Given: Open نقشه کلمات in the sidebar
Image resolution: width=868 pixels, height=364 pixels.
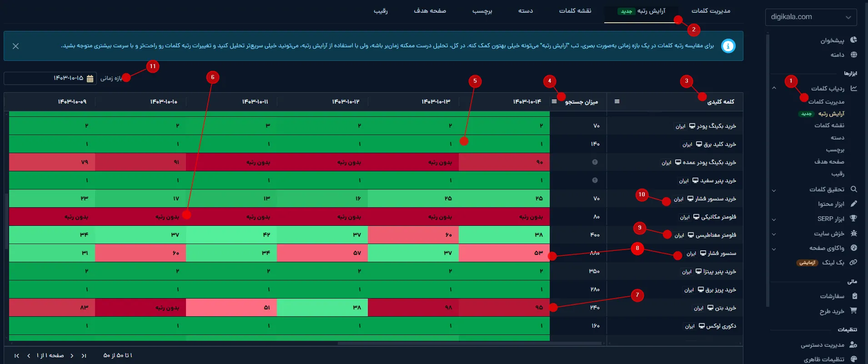Looking at the screenshot, I should tap(829, 125).
